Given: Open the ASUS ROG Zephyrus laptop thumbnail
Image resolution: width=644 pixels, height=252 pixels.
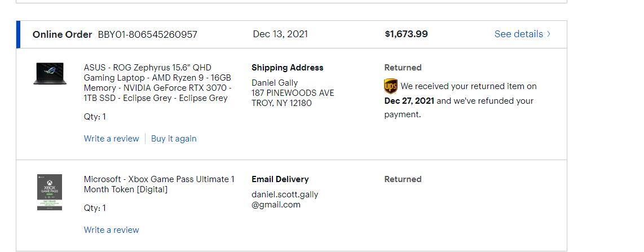Looking at the screenshot, I should pos(50,74).
